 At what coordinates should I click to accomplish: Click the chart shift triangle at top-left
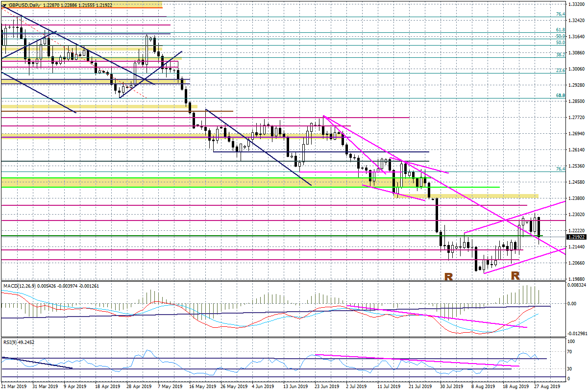[4, 4]
